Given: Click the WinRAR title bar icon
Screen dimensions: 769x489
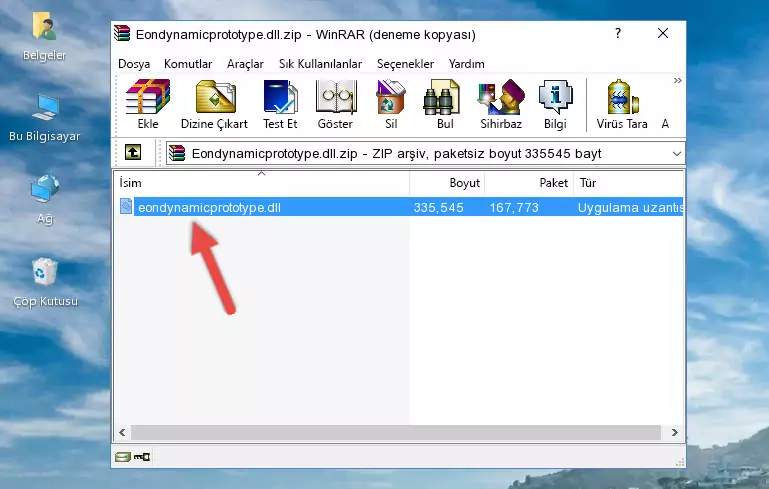Looking at the screenshot, I should click(x=122, y=33).
